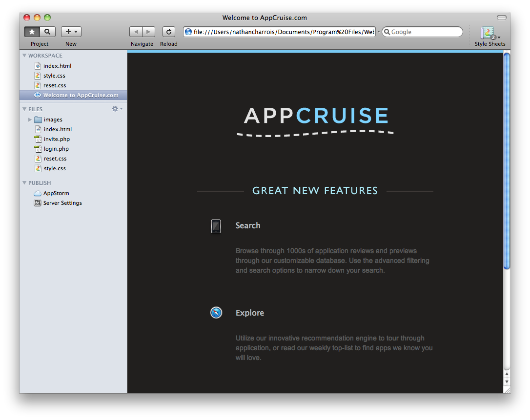
Task: Switch to the Project star view
Action: pos(32,32)
